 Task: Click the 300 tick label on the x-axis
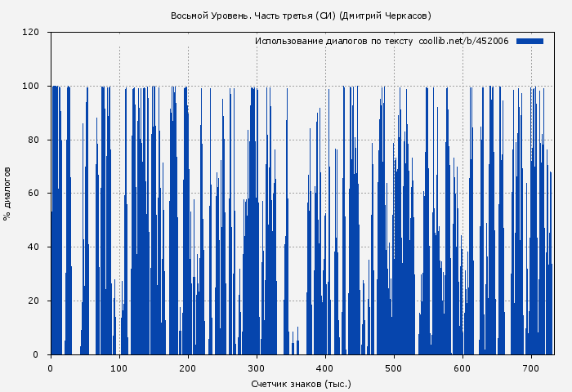(x=257, y=367)
